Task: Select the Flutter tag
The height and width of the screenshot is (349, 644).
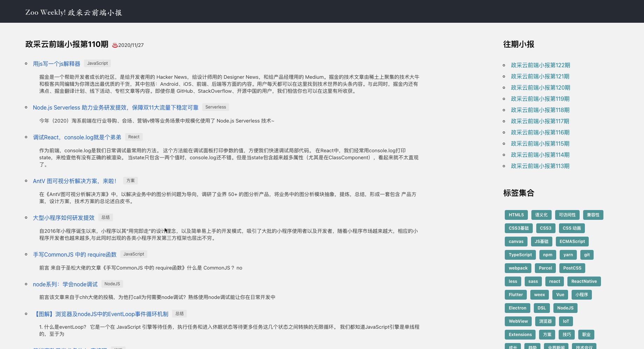Action: click(x=515, y=294)
